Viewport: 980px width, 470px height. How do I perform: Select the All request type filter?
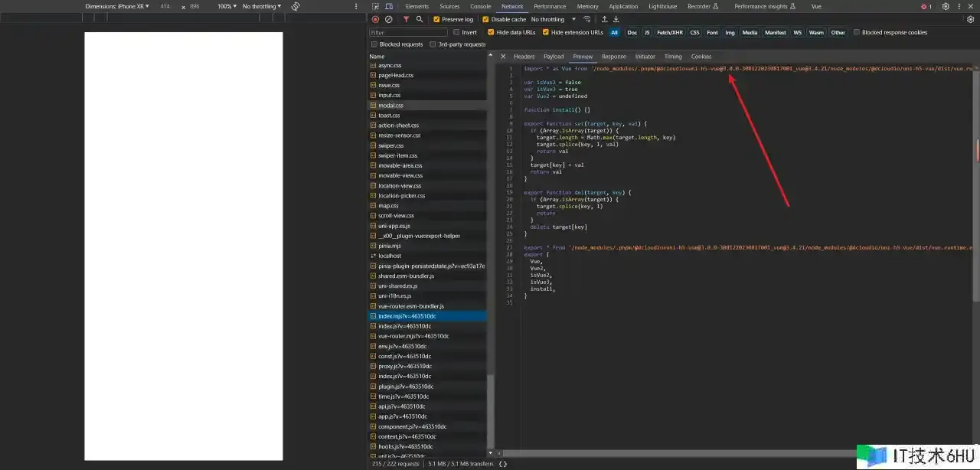click(x=614, y=32)
